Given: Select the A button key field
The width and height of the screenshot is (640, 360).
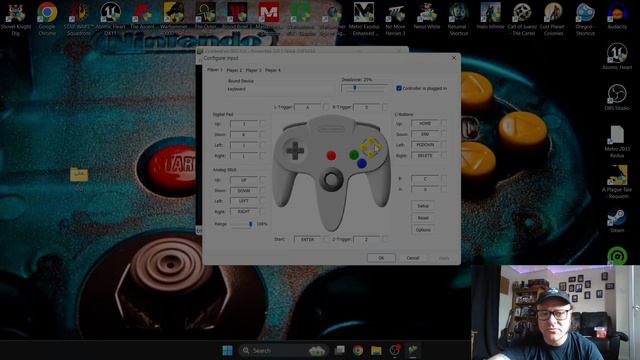Looking at the screenshot, I should click(425, 189).
